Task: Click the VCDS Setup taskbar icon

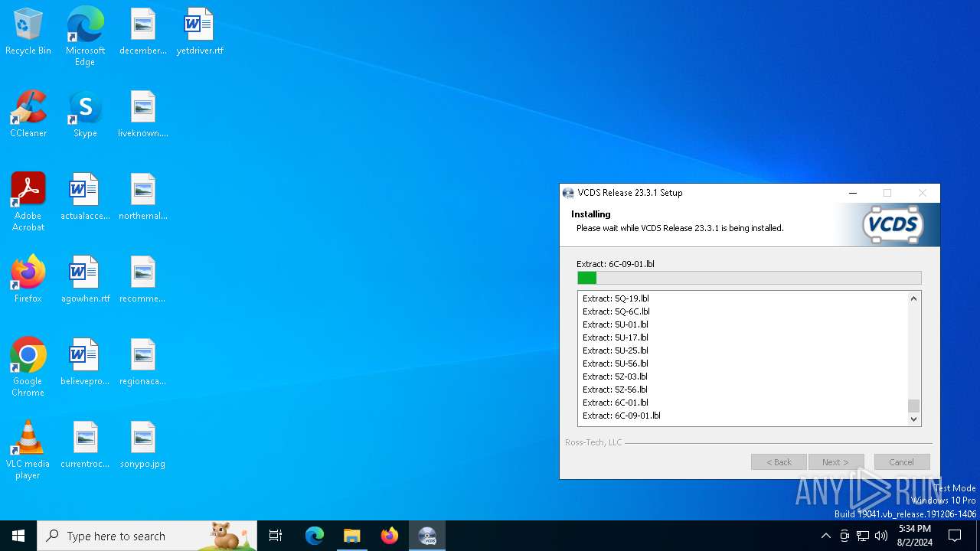Action: point(427,536)
